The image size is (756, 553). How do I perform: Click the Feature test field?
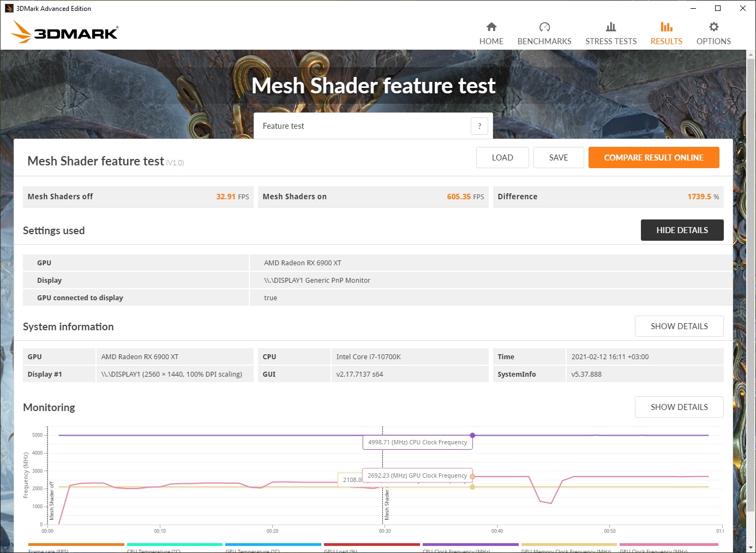[x=373, y=126]
